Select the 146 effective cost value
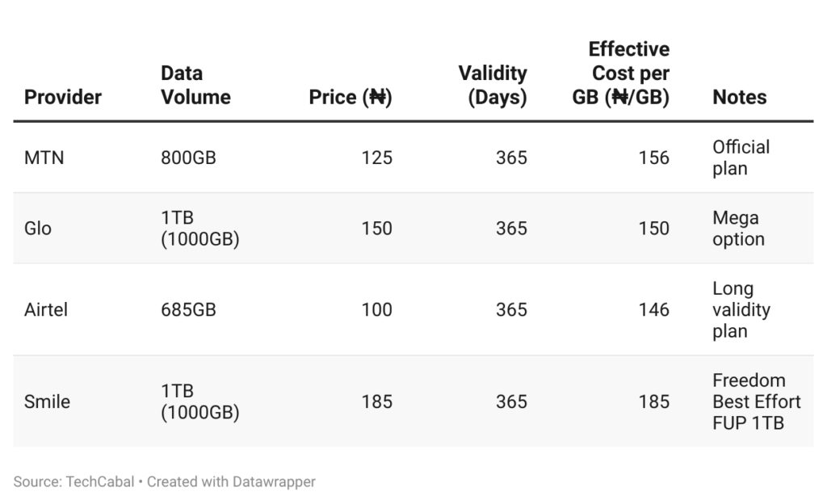The width and height of the screenshot is (827, 504). pyautogui.click(x=653, y=309)
